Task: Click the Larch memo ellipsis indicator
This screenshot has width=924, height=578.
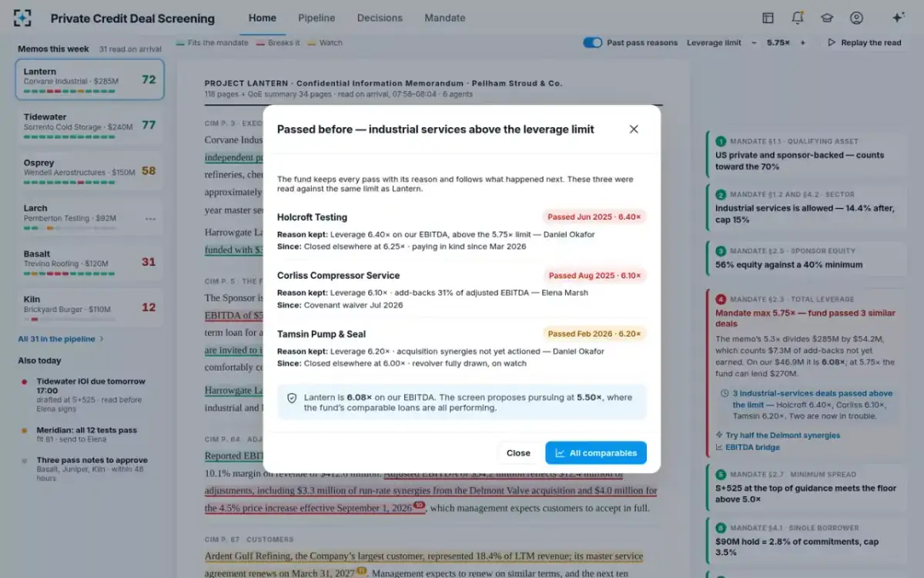Action: (150, 218)
